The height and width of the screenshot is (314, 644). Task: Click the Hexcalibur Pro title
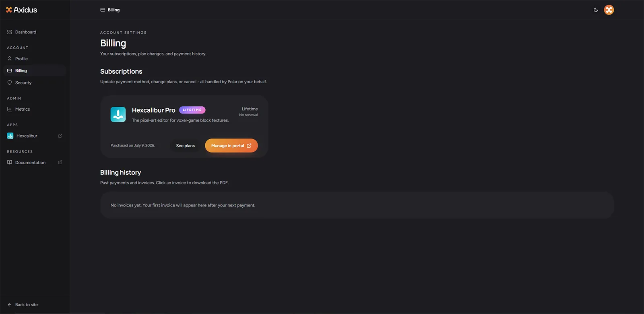click(x=154, y=110)
